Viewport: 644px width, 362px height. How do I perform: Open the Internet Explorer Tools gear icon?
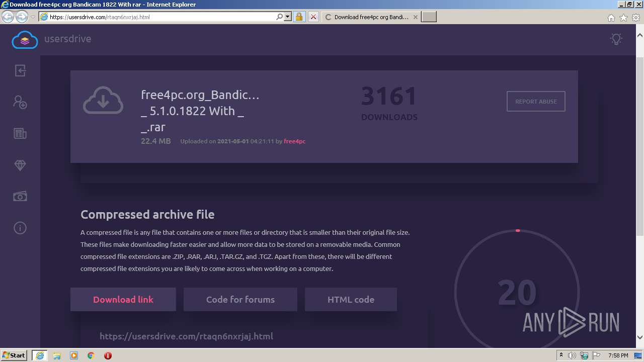pyautogui.click(x=636, y=18)
